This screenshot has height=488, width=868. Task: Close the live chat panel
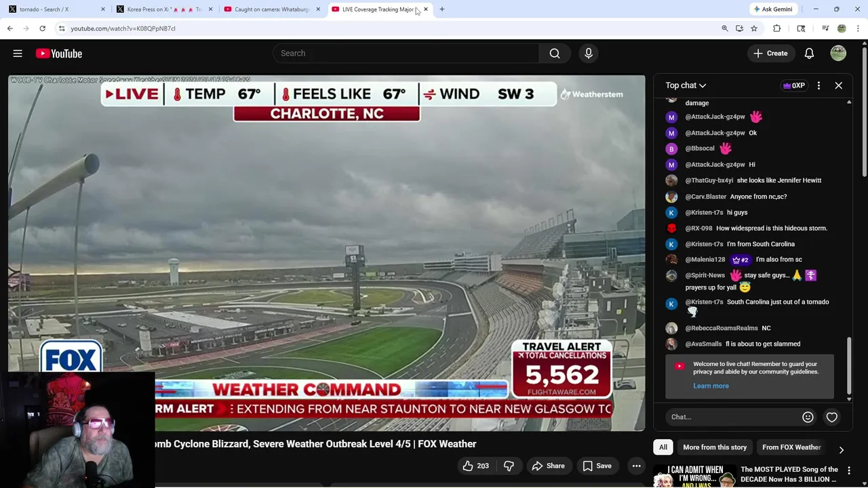[x=839, y=85]
